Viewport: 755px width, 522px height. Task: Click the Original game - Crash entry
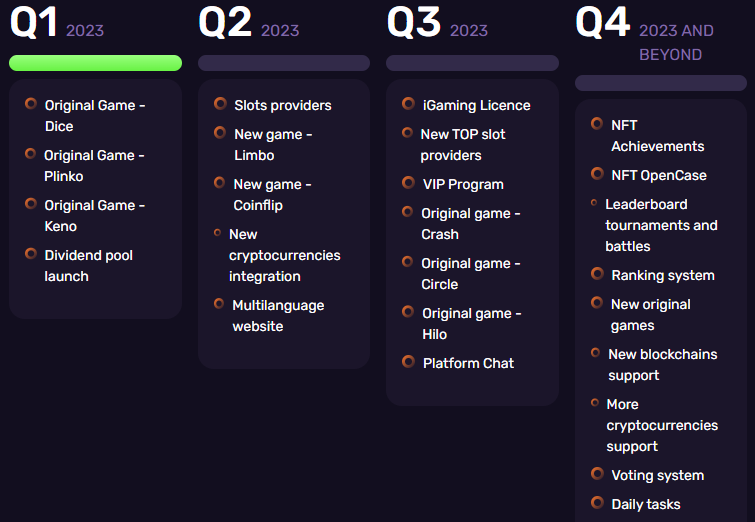[x=470, y=224]
